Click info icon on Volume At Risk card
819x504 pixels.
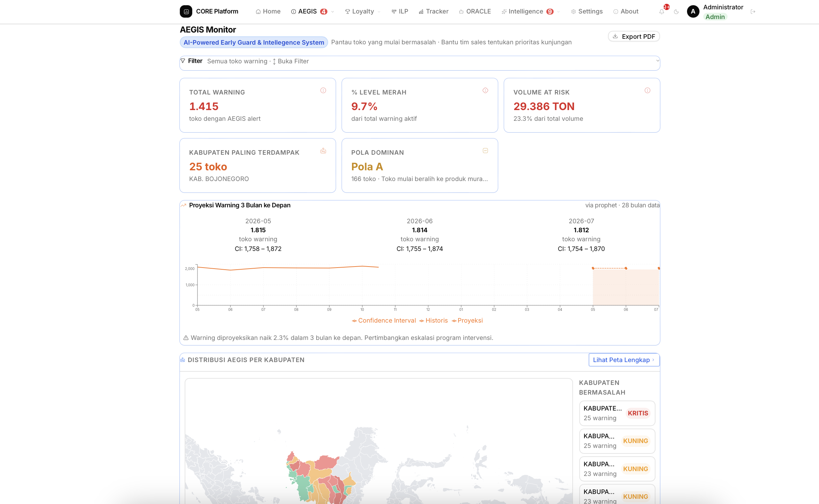tap(648, 90)
